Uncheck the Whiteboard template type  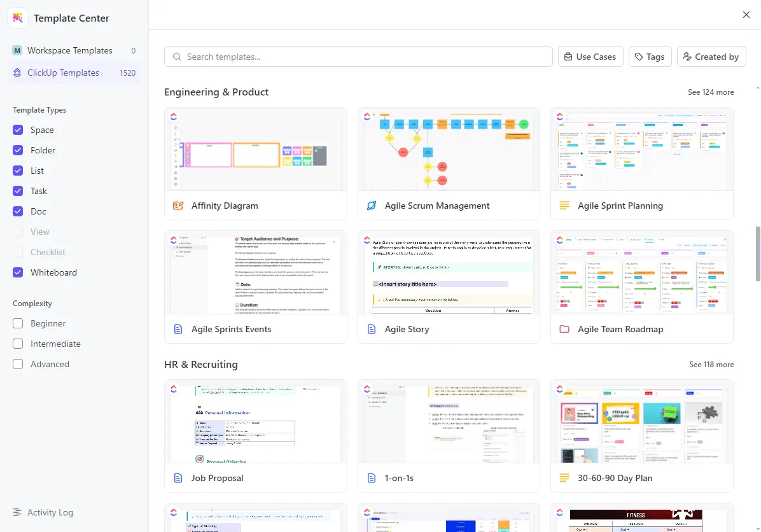click(x=18, y=273)
